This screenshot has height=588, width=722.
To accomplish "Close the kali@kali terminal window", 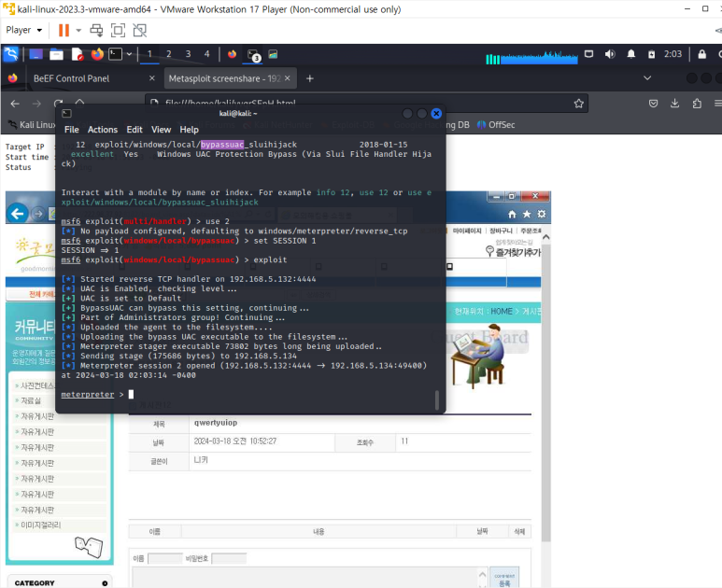I will click(x=436, y=113).
